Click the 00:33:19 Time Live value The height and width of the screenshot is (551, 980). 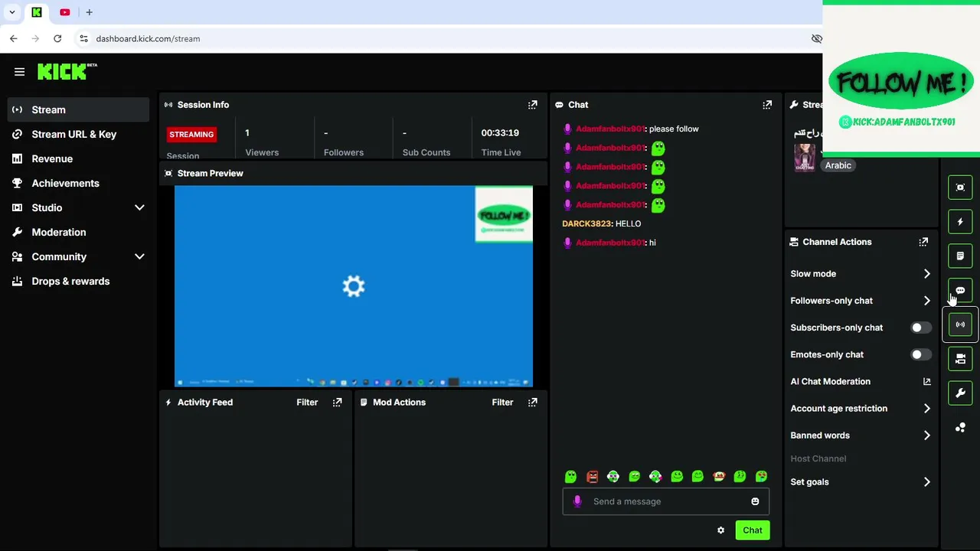[x=500, y=132]
